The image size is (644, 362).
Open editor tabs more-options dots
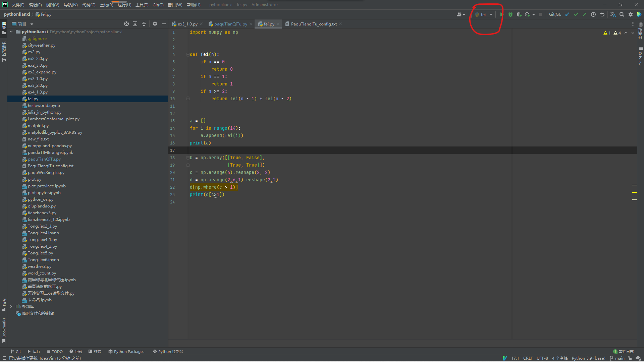[633, 24]
